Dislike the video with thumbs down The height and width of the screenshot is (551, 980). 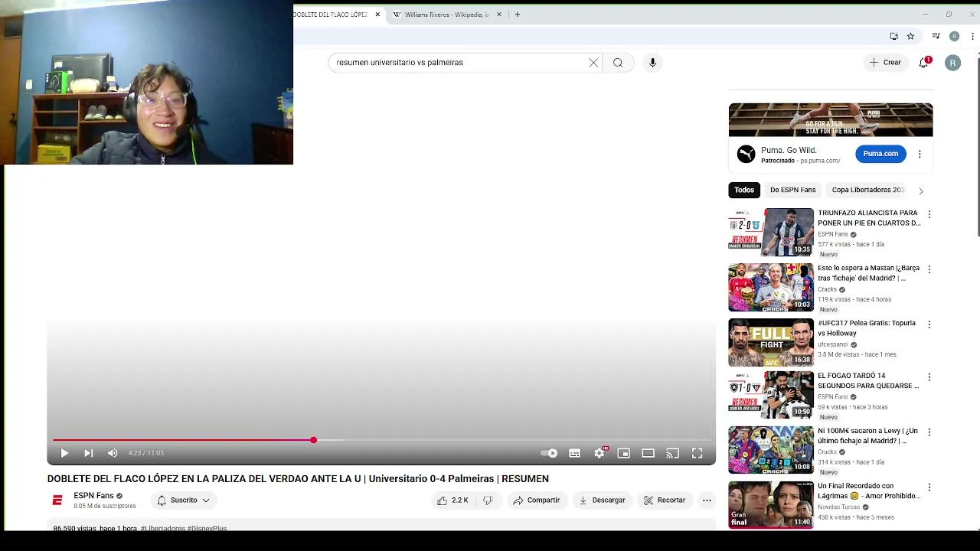tap(488, 500)
